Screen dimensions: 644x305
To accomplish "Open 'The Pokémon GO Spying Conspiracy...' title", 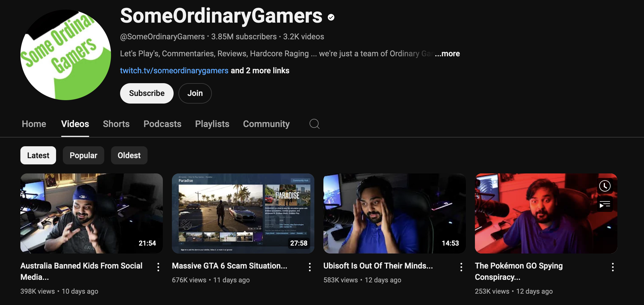I will tap(519, 271).
